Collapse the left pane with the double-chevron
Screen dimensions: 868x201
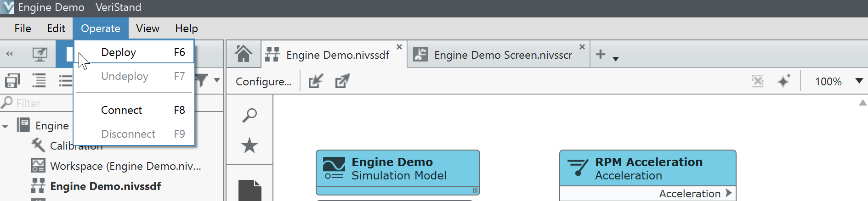pyautogui.click(x=9, y=54)
